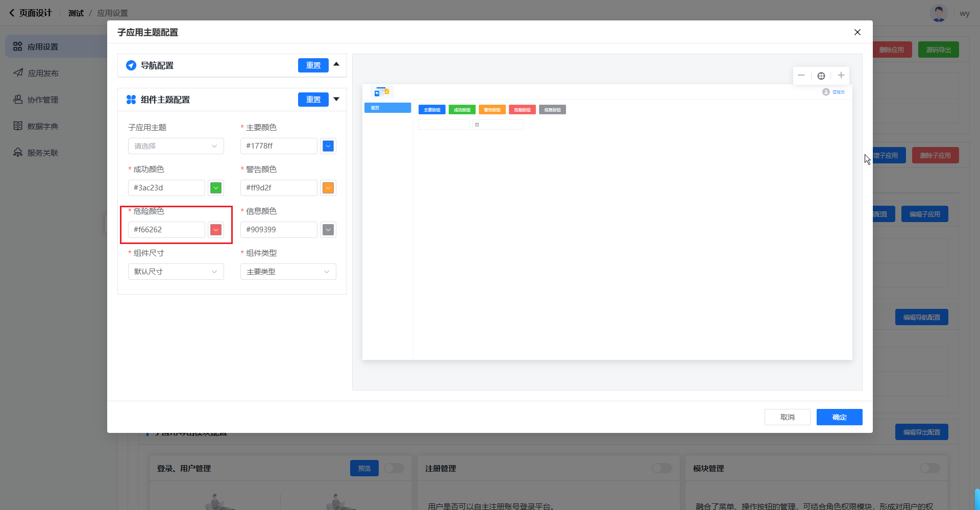Zoom in the preview with plus icon
980x510 pixels.
click(841, 76)
